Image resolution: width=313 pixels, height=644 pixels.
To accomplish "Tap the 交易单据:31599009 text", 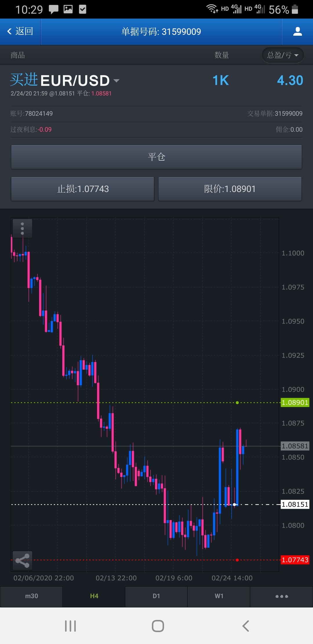I will click(275, 113).
